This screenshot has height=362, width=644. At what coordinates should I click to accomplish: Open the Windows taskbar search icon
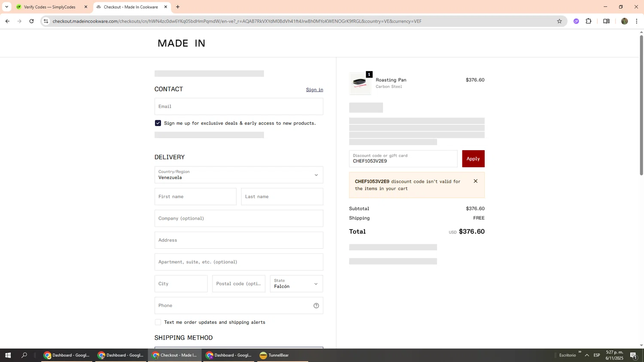tap(24, 355)
